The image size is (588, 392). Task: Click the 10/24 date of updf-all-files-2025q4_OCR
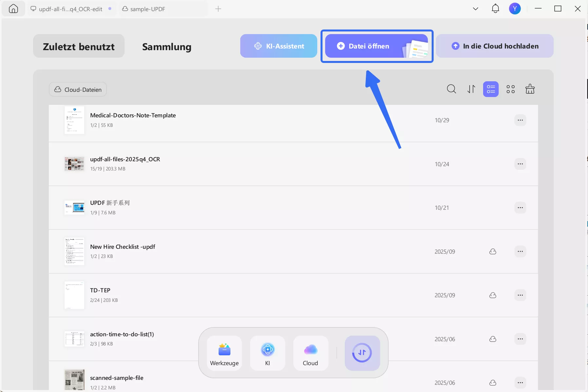(442, 164)
